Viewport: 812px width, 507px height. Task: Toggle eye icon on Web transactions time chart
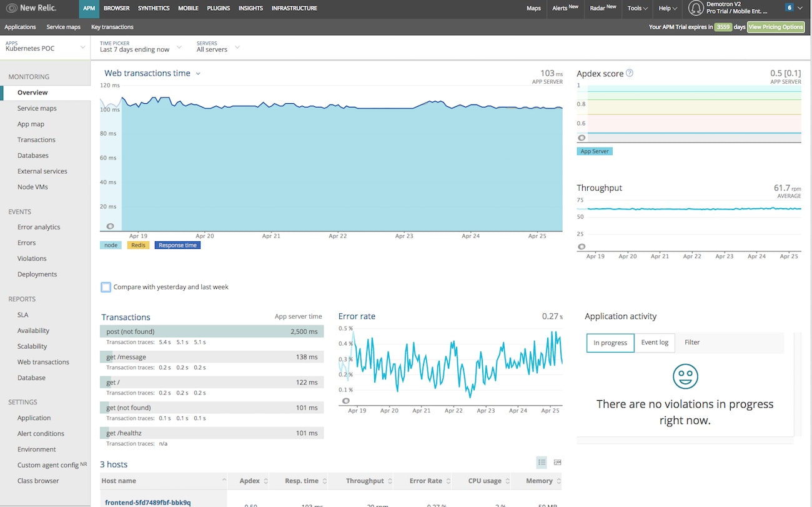click(111, 226)
